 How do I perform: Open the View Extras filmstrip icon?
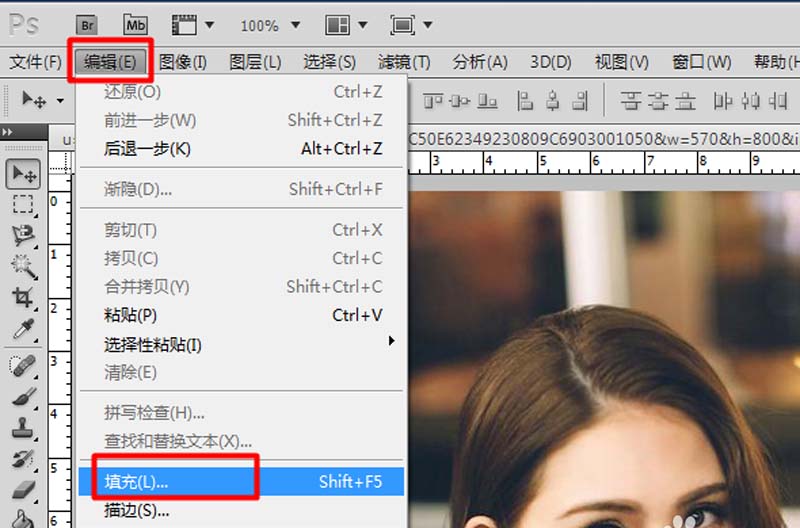coord(184,24)
